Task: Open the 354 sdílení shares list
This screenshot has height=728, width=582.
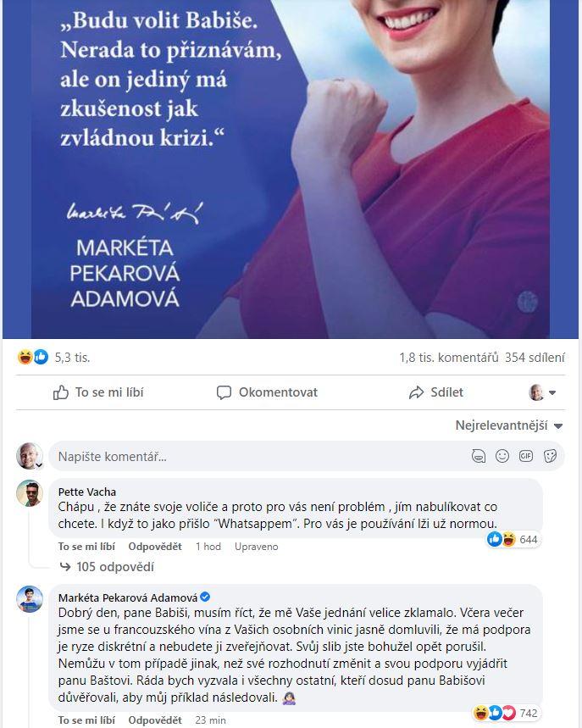Action: tap(535, 358)
